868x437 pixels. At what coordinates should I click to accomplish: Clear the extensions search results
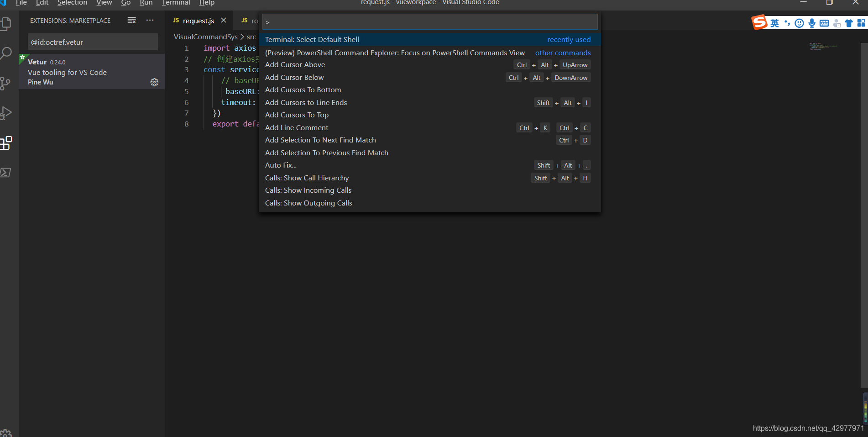tap(131, 20)
